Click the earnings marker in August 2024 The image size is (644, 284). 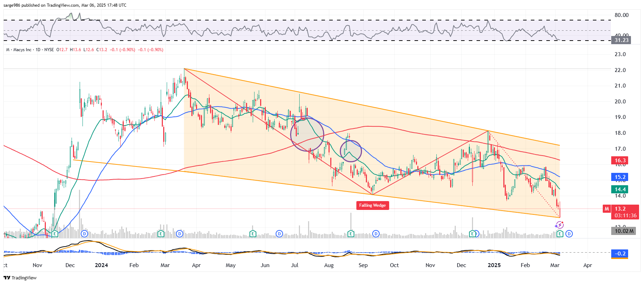click(x=351, y=234)
